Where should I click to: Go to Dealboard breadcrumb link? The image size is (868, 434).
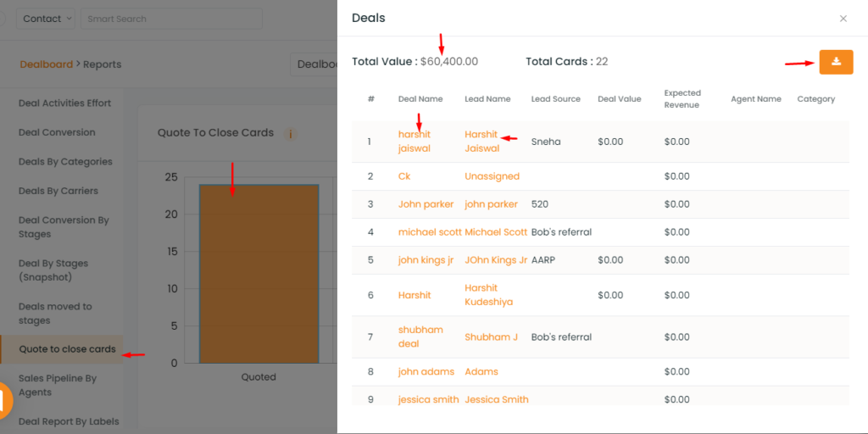coord(47,64)
